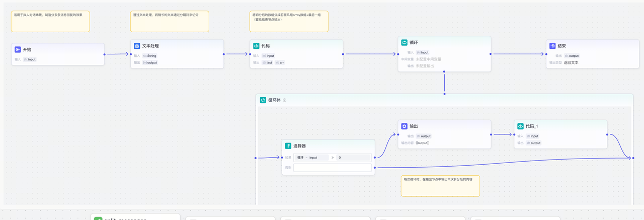This screenshot has height=220, width=644.
Task: Open info tooltip beside 循环体 title
Action: click(285, 100)
